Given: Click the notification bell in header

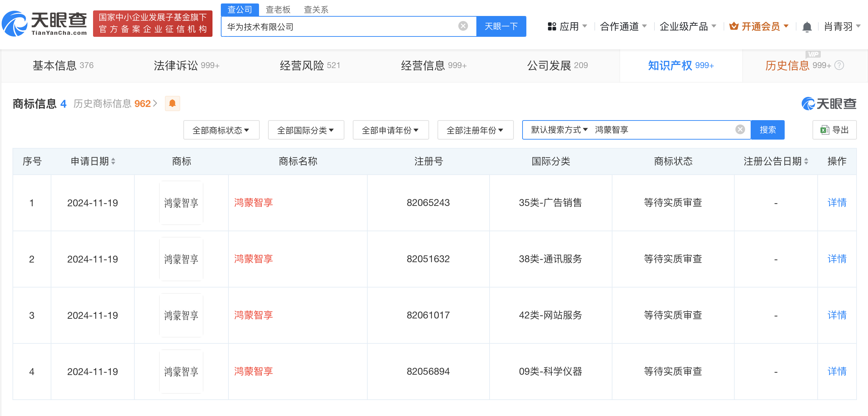Looking at the screenshot, I should coord(807,27).
